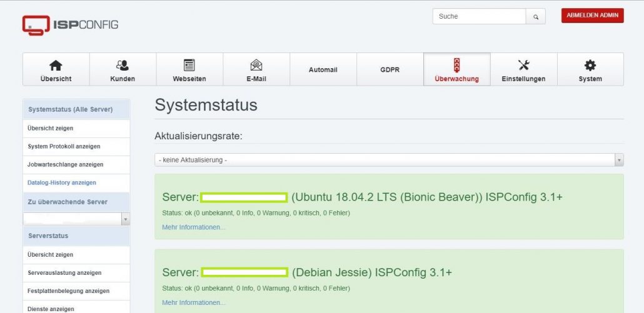Expand the Aktualisierungsrate dropdown
Screen dimensions: 644x313
[x=388, y=161]
